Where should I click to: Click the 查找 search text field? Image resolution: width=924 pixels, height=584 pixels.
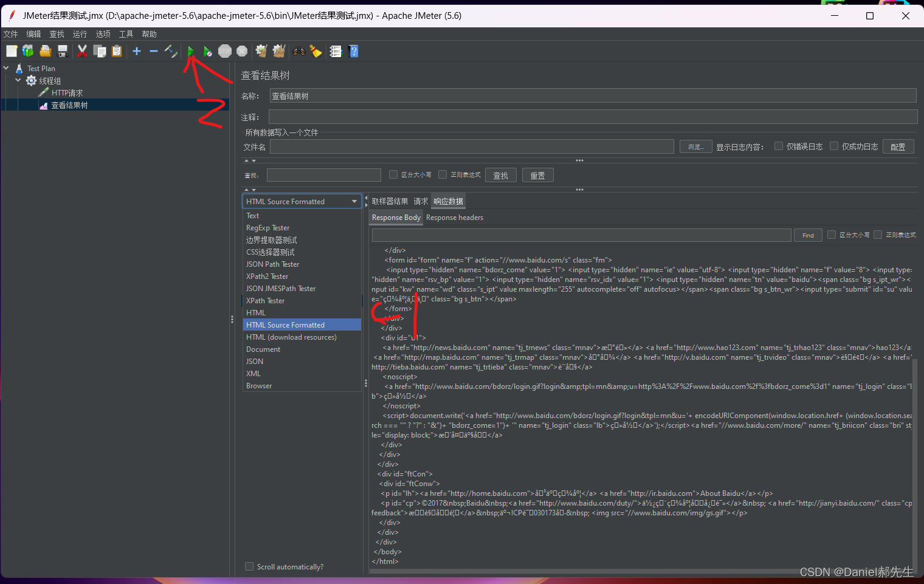pos(324,175)
